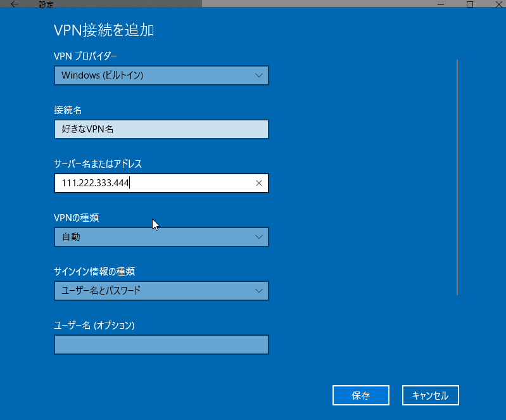Image resolution: width=506 pixels, height=420 pixels.
Task: Click the VPN接続を追加 heading
Action: (104, 30)
